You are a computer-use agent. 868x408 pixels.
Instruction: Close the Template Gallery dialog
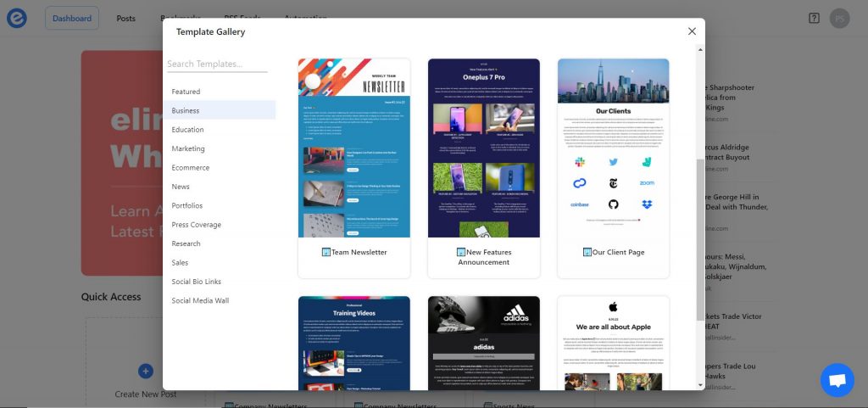pos(692,31)
